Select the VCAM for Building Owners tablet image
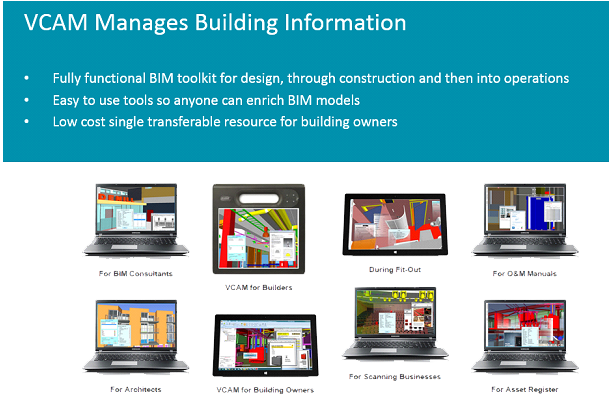 click(265, 345)
